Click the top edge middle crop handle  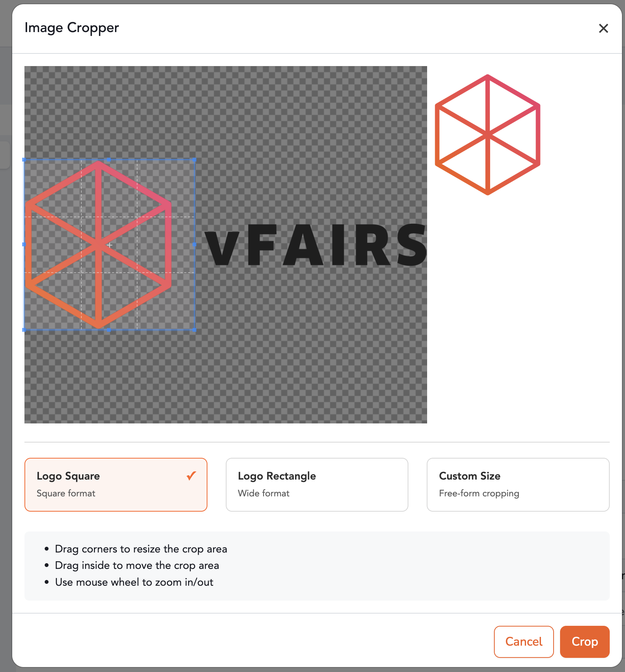109,160
